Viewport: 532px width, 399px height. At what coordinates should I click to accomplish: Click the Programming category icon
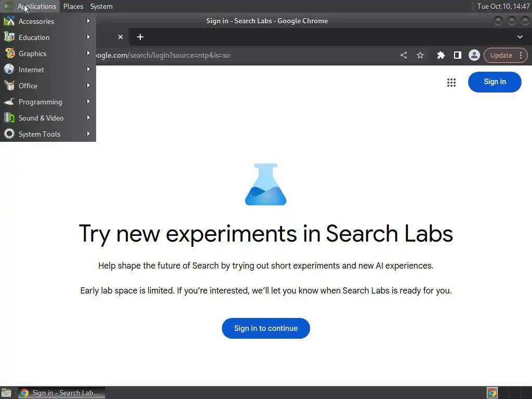pos(9,101)
